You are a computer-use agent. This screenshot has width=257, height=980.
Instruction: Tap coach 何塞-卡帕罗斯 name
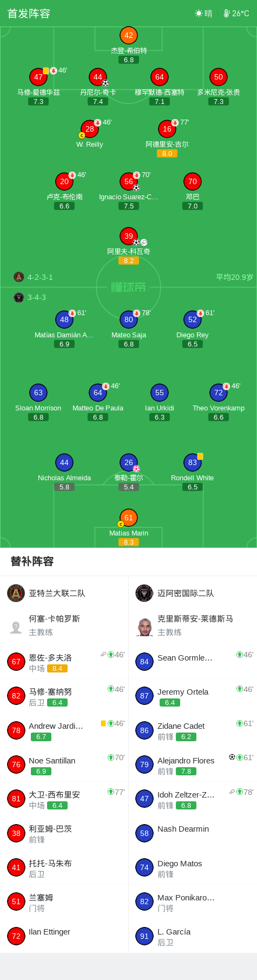(x=55, y=618)
